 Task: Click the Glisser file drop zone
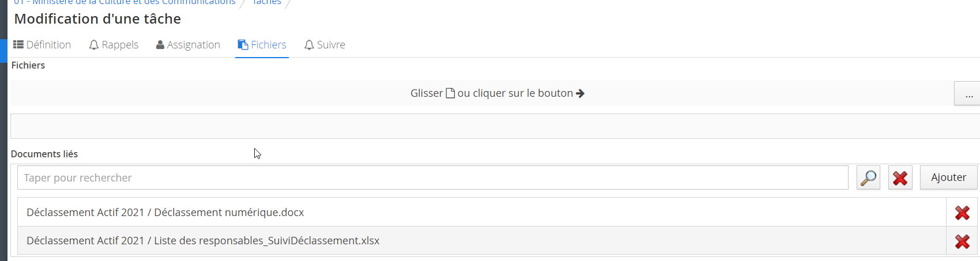pos(482,93)
